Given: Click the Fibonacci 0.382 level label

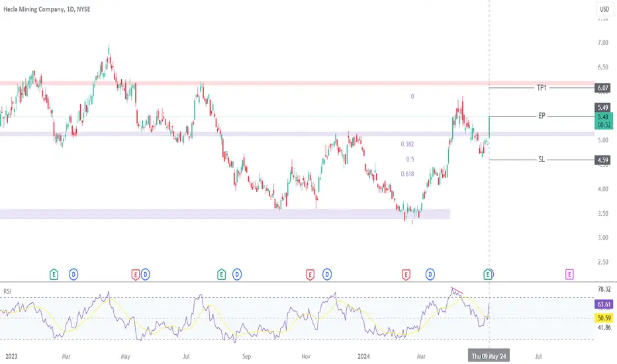Looking at the screenshot, I should (407, 144).
